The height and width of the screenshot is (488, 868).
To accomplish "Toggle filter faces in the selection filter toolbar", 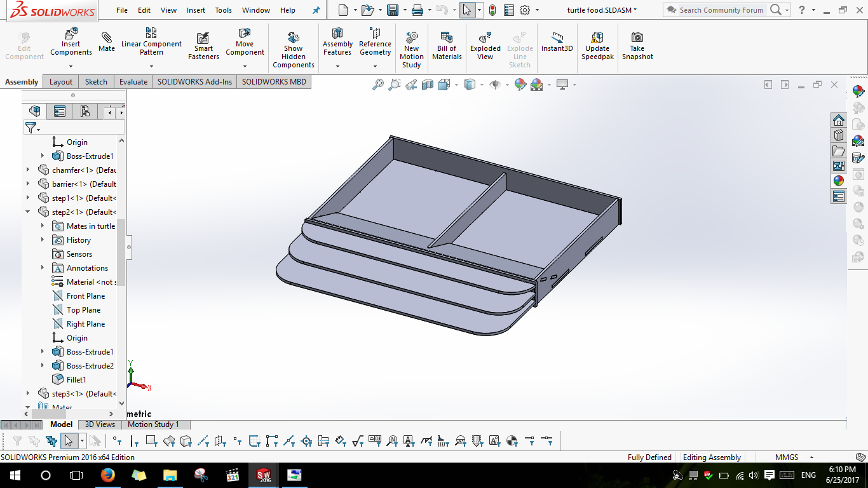I will tap(151, 440).
